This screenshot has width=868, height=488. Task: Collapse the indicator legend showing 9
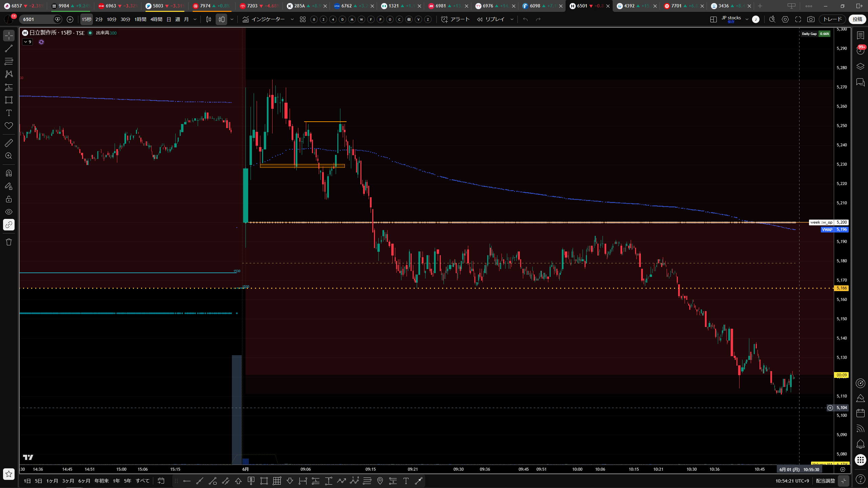[27, 42]
